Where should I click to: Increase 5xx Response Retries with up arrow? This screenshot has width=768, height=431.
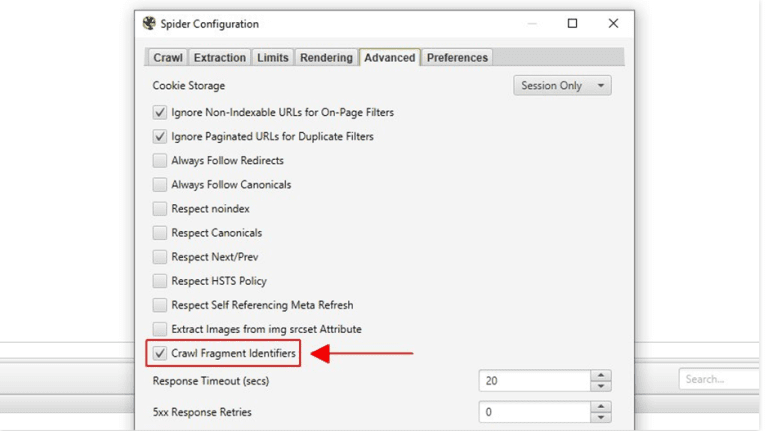click(601, 407)
